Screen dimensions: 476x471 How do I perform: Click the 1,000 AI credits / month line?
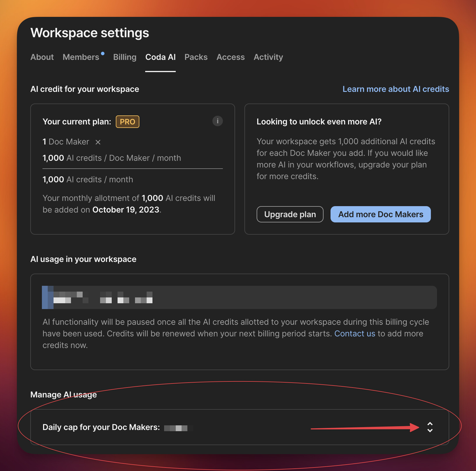coord(88,179)
